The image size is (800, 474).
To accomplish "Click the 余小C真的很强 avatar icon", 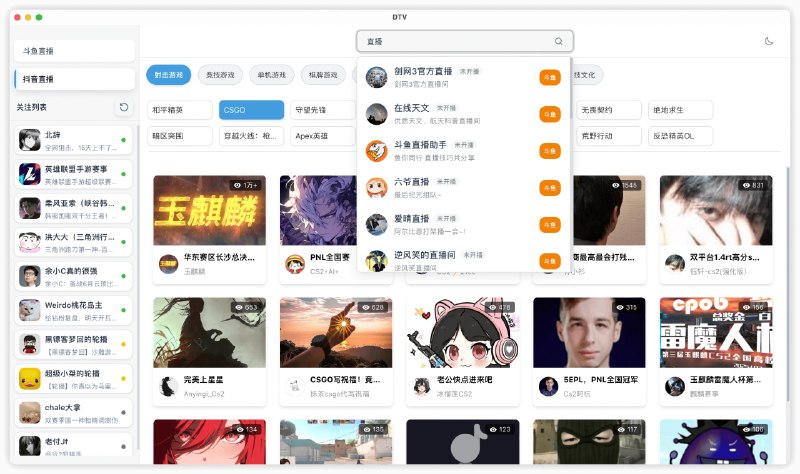I will click(30, 277).
